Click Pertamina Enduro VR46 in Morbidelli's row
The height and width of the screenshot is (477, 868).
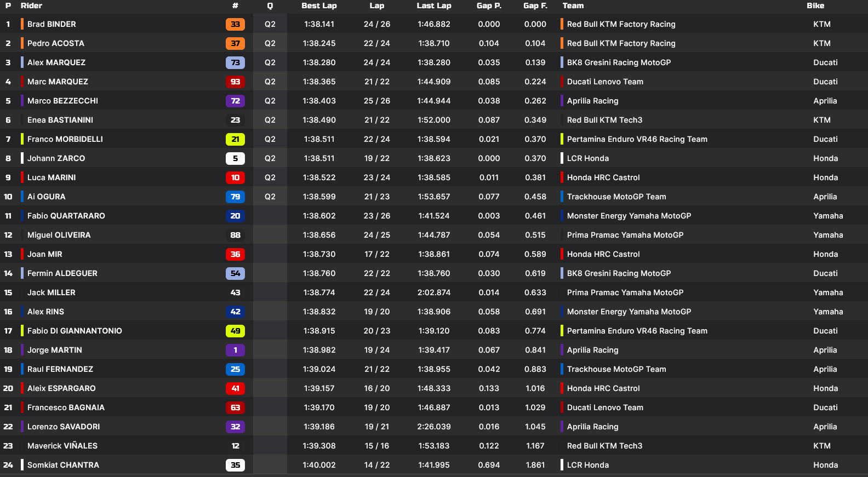(x=637, y=139)
